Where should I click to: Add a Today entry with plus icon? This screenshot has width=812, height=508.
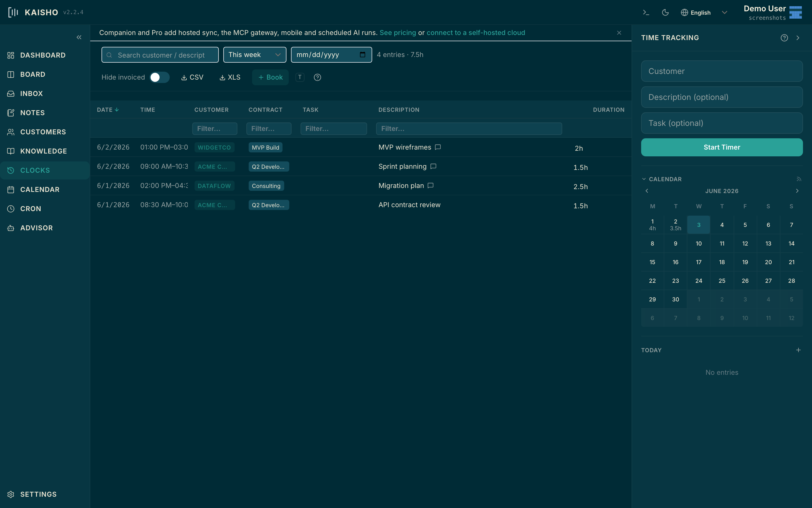(798, 350)
